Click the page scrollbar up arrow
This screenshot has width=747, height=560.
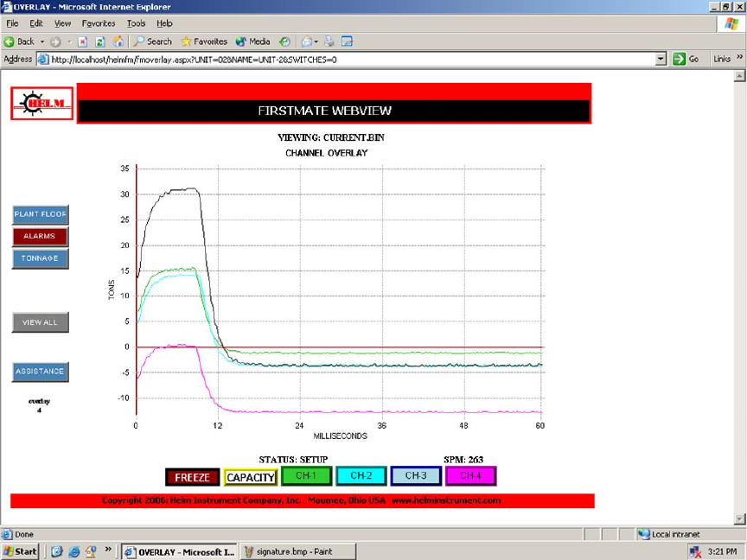[x=739, y=76]
